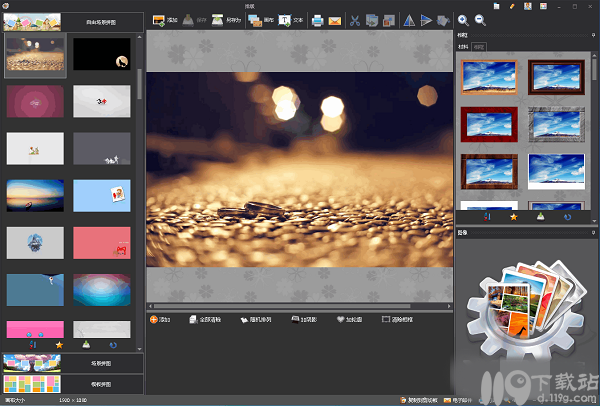This screenshot has width=600, height=406.
Task: Switch to the first frames panel tab
Action: (x=463, y=47)
